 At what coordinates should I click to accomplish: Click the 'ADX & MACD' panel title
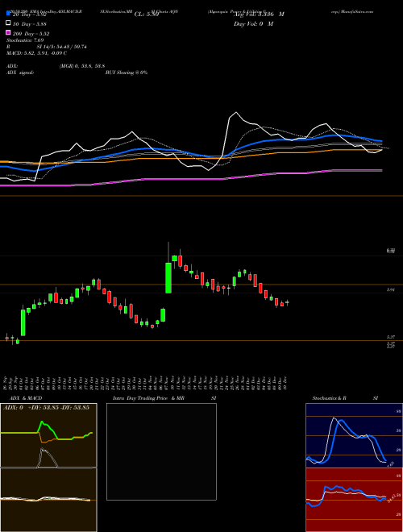26,398
